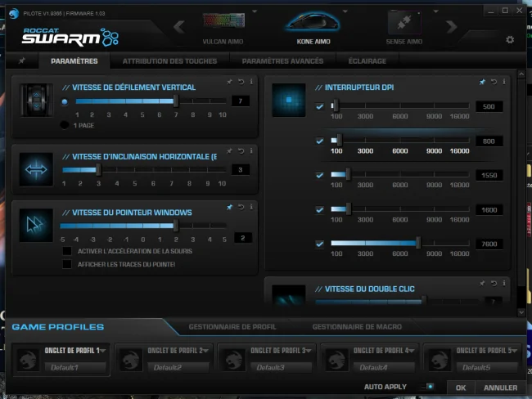
Task: Open the dropdown arrow above Kone Aimo
Action: pos(345,11)
